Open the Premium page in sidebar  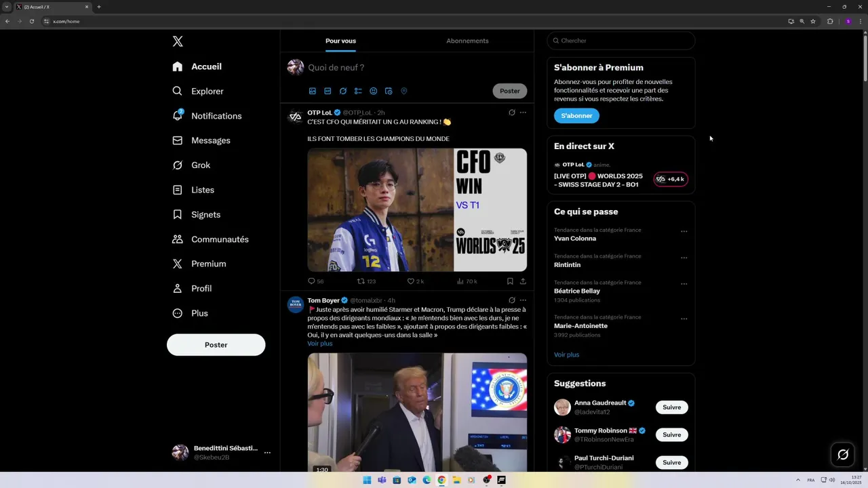pos(199,264)
